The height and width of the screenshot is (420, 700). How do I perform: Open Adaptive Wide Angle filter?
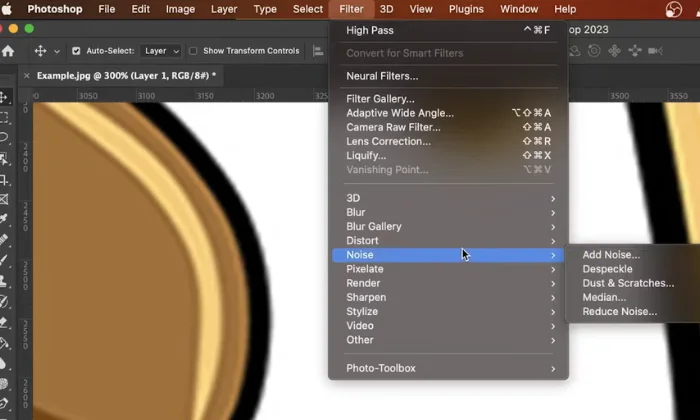[449, 113]
